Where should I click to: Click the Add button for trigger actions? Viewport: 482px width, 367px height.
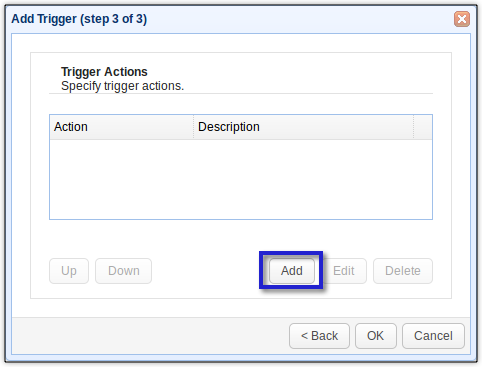[292, 271]
